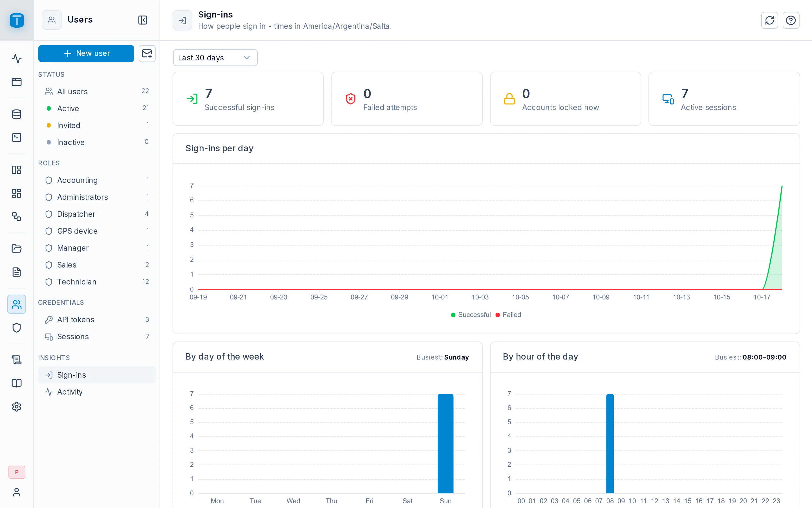Filter by Inactive status
Viewport: 812px width, 508px height.
click(x=97, y=142)
